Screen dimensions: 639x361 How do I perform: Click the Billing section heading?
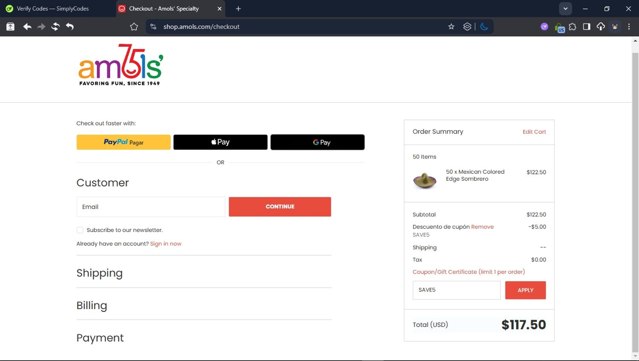tap(92, 306)
